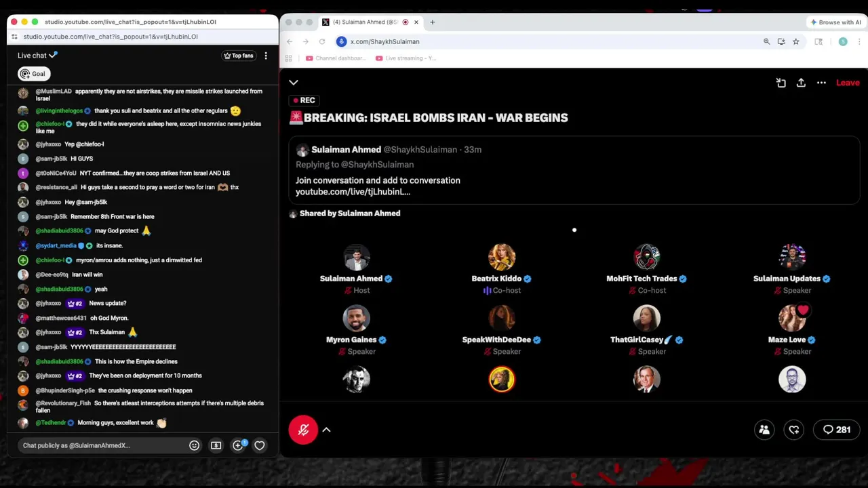Screen dimensions: 868x488
Task: Unmute the red microphone button in Space
Action: [x=303, y=430]
